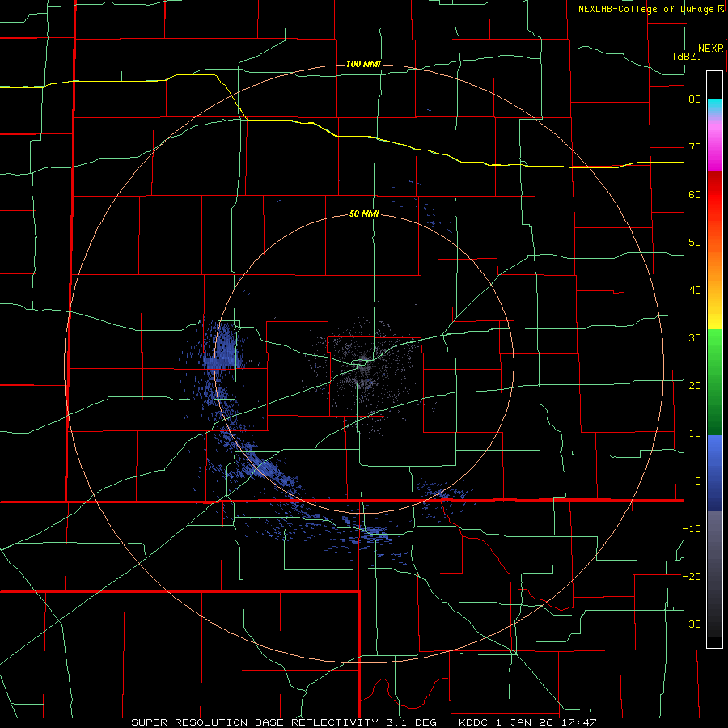Click the 70 value on the dBZ scale

coord(694,147)
